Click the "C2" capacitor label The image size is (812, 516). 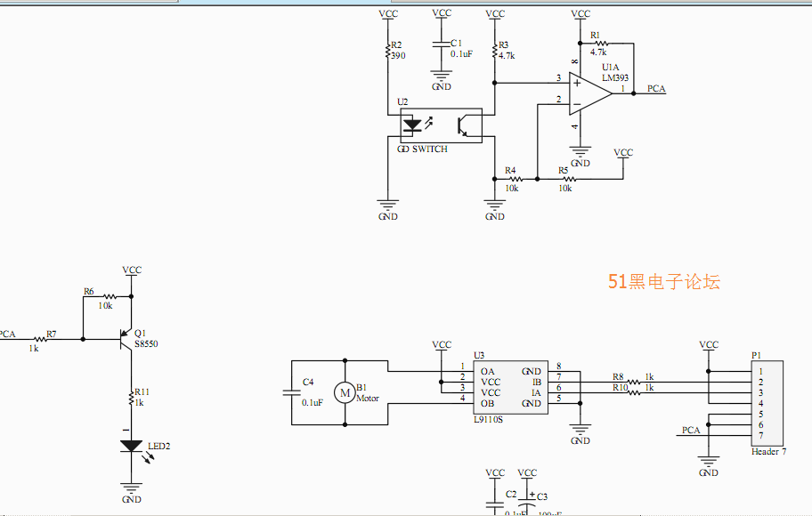[511, 494]
